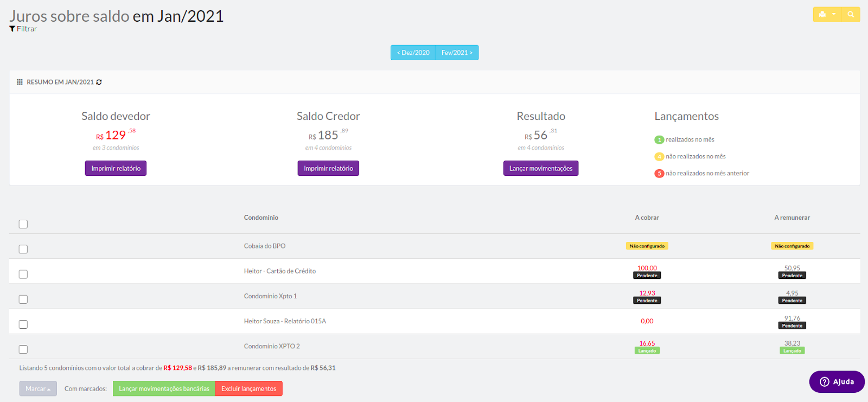Click Saldo devedor amount R$ 129
Viewport: 868px width, 402px height.
[116, 134]
